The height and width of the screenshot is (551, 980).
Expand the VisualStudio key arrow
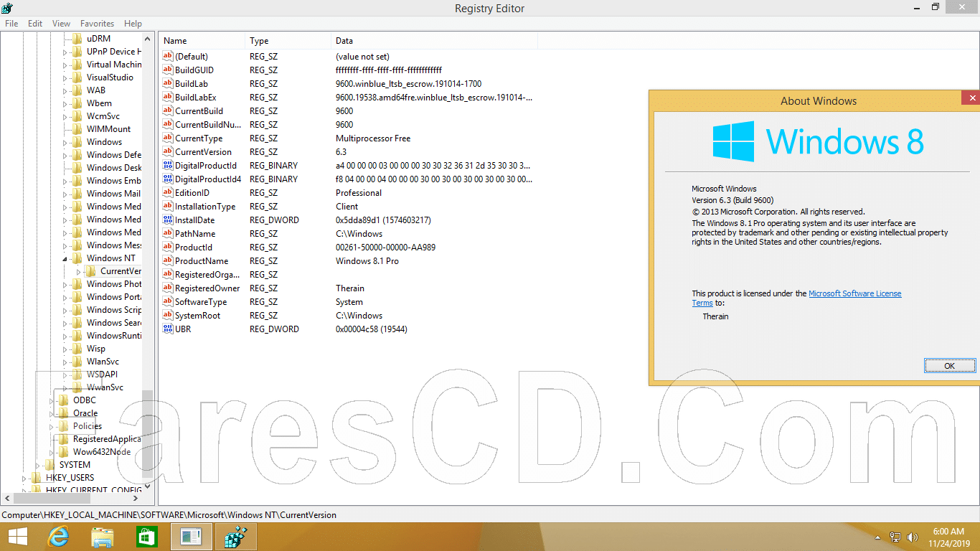[x=65, y=77]
